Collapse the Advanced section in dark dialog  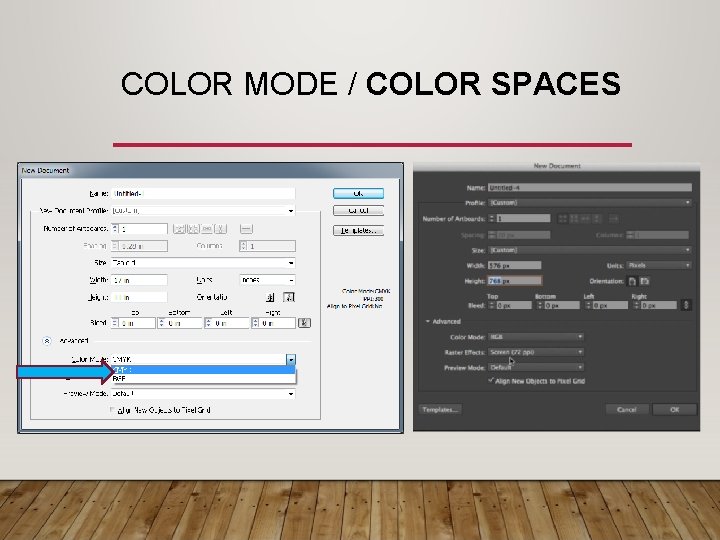click(428, 321)
